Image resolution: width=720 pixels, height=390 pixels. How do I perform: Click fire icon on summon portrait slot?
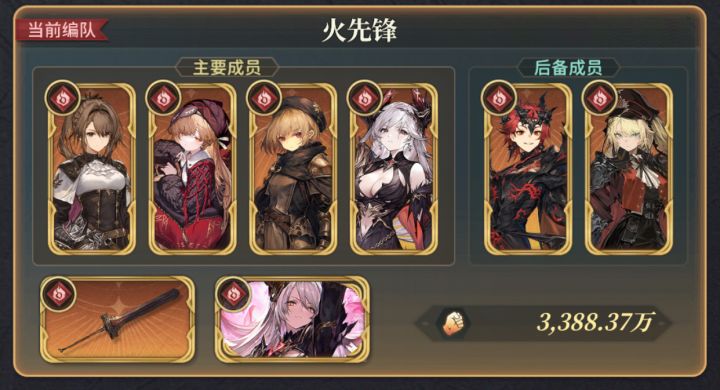233,294
